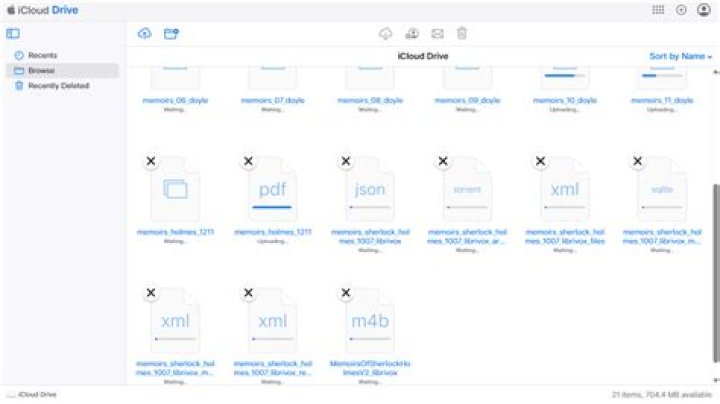This screenshot has height=404, width=720.
Task: Select the xml file icon ending in _files
Action: tap(564, 189)
